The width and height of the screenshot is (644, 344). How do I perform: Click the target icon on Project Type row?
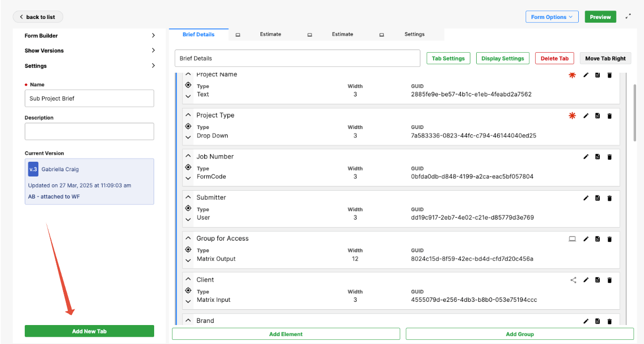coord(188,126)
